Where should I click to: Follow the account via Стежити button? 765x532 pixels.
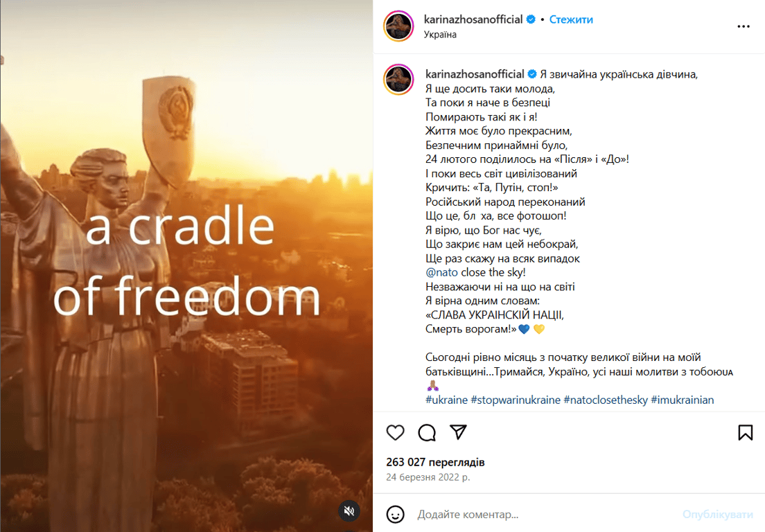tap(571, 19)
